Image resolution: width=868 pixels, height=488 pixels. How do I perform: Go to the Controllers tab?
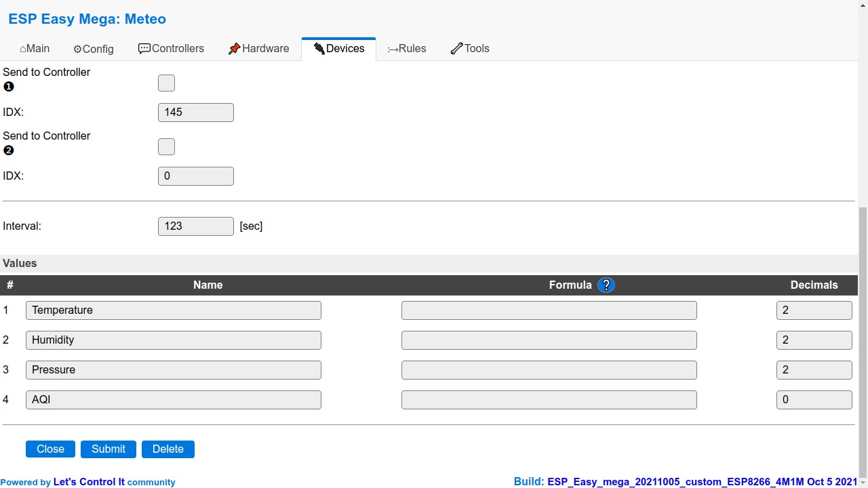[171, 49]
